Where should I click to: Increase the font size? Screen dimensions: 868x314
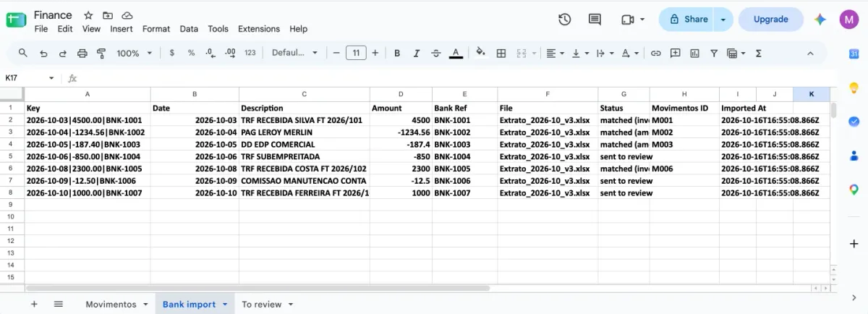click(375, 53)
